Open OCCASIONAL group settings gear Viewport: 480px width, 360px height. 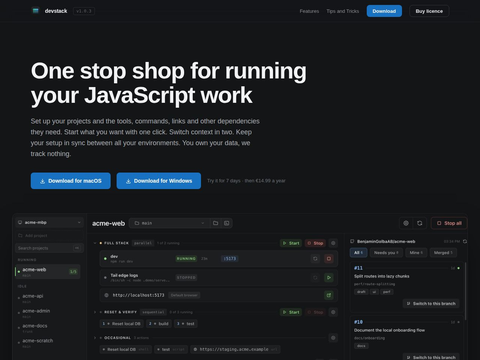[333, 338]
